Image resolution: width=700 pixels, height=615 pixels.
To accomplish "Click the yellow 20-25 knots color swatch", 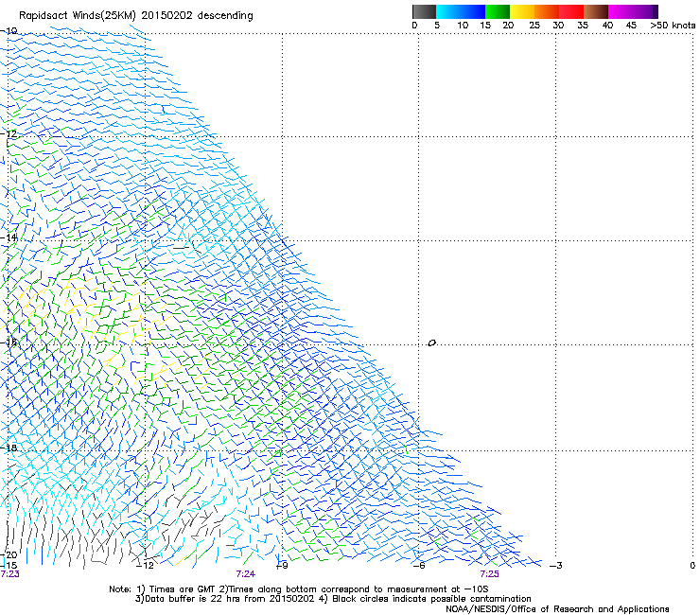I will tap(522, 11).
